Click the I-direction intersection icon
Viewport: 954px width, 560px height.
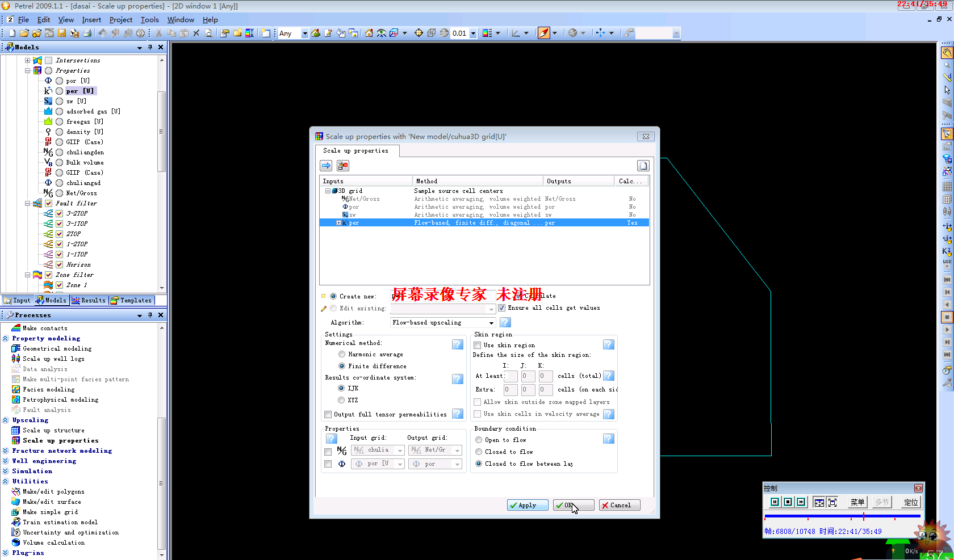[x=947, y=226]
